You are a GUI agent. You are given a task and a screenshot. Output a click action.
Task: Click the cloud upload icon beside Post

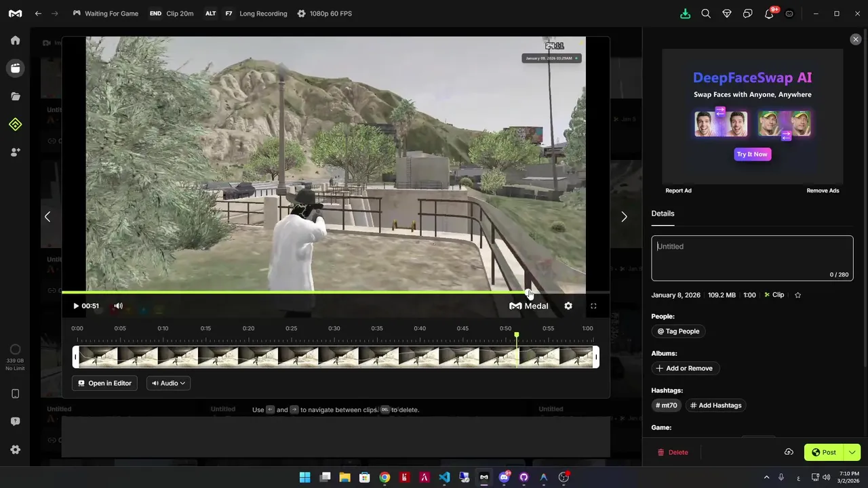[x=789, y=452]
